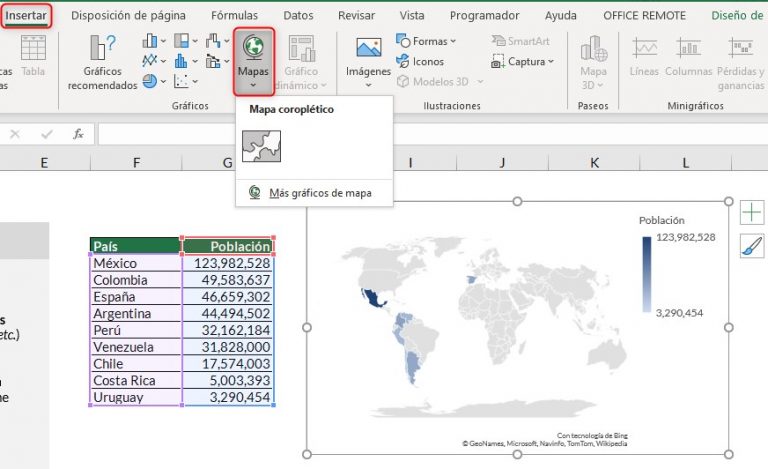Screen dimensions: 768x469
Task: Insert a hierarchy treemap chart
Action: click(x=186, y=41)
